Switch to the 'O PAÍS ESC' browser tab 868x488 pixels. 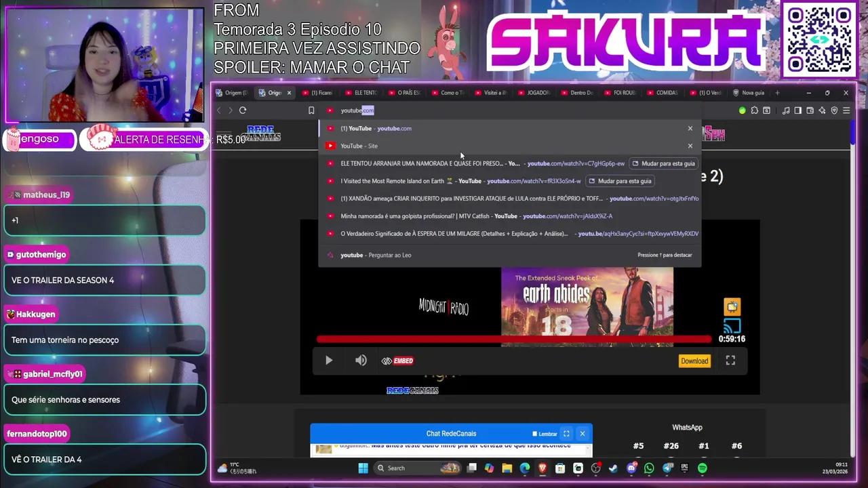(404, 93)
